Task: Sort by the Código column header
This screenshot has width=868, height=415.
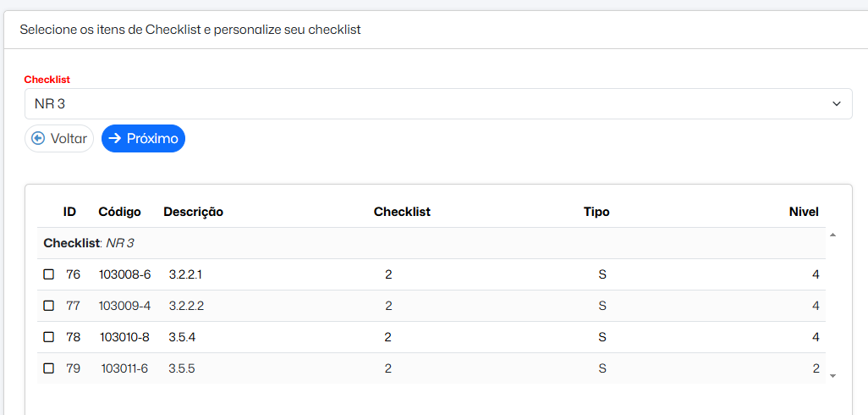Action: pos(119,212)
